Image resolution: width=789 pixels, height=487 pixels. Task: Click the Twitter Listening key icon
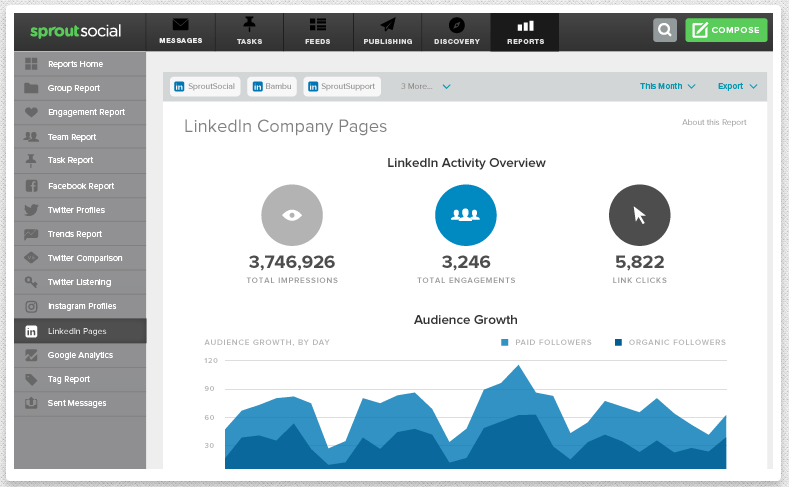31,282
